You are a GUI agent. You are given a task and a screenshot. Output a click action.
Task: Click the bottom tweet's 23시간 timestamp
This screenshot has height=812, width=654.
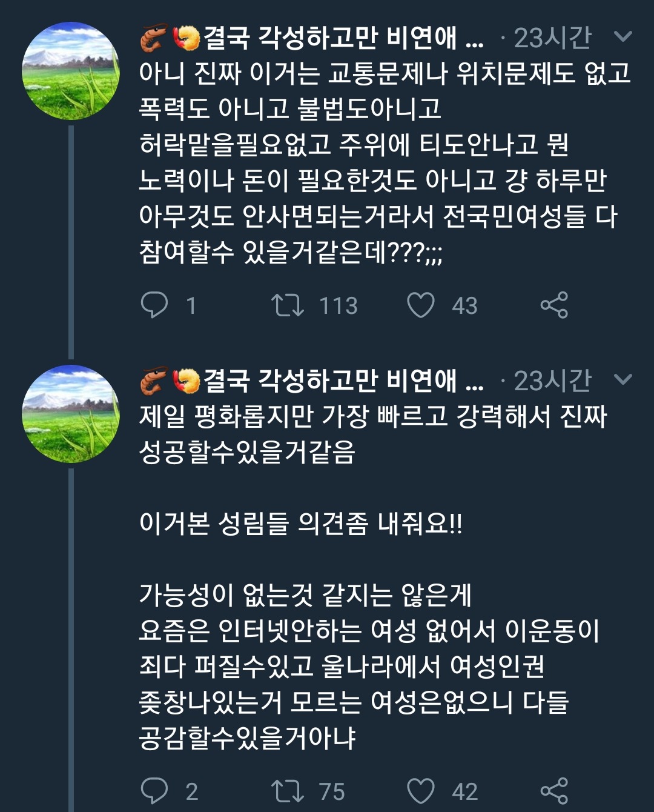(x=552, y=381)
